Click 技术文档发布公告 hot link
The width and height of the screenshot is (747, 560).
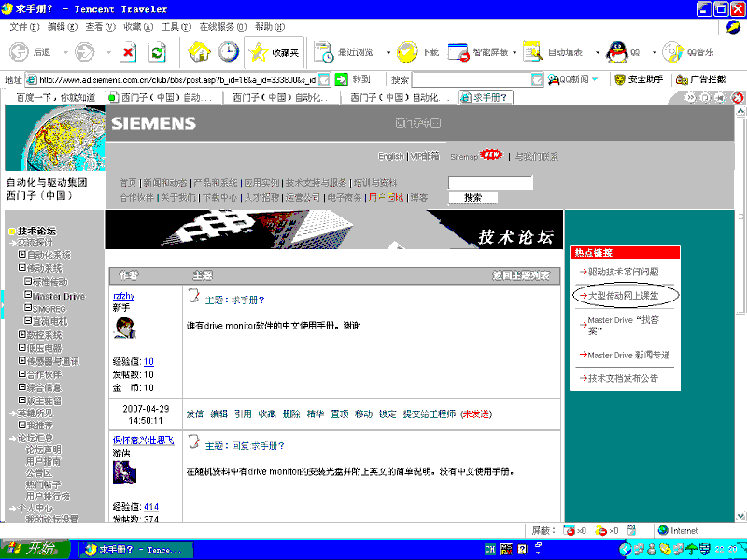623,379
